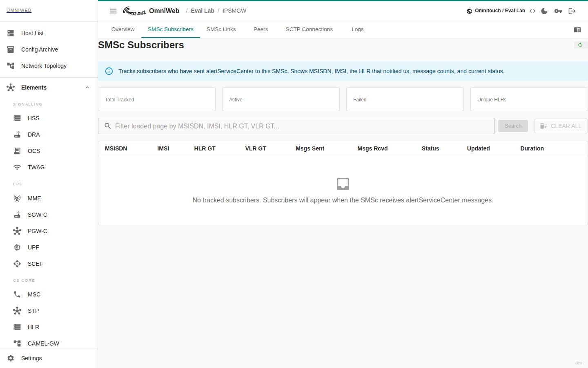Click the key icon in header

click(558, 11)
